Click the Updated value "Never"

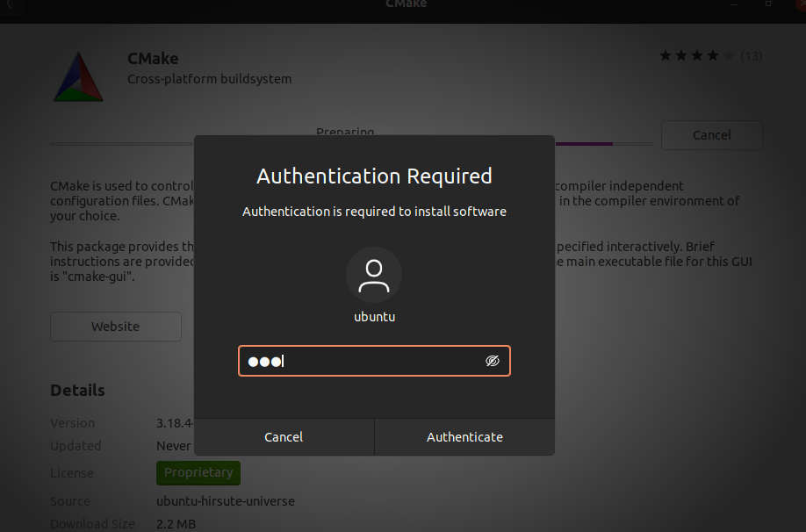[x=174, y=446]
